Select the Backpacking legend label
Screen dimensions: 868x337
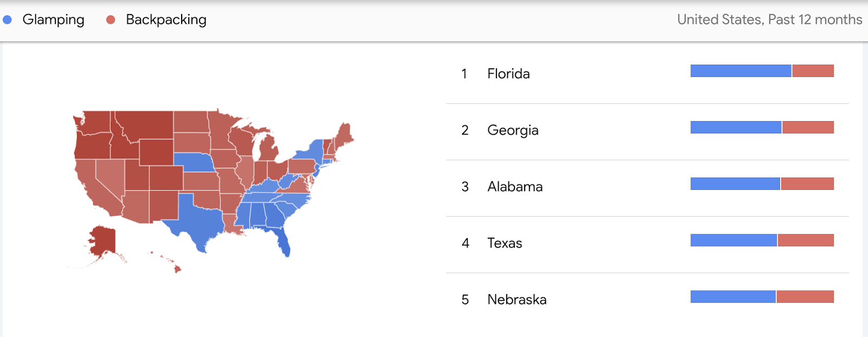(x=166, y=20)
